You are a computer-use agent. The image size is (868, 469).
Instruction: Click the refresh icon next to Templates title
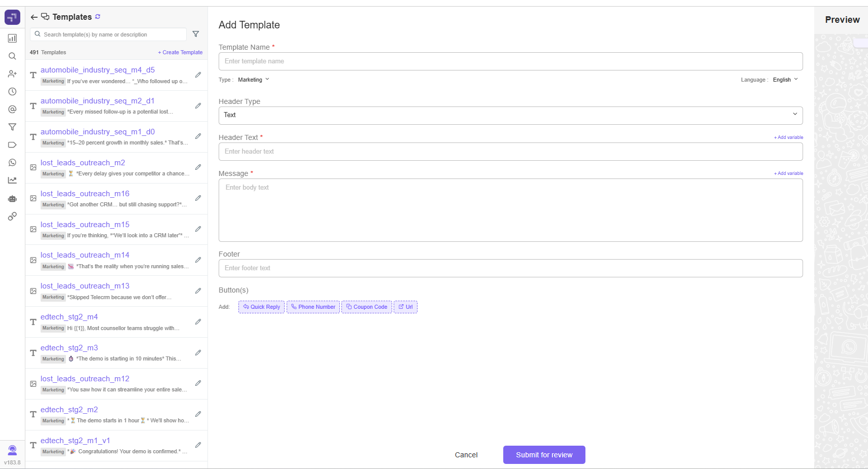[x=97, y=17]
